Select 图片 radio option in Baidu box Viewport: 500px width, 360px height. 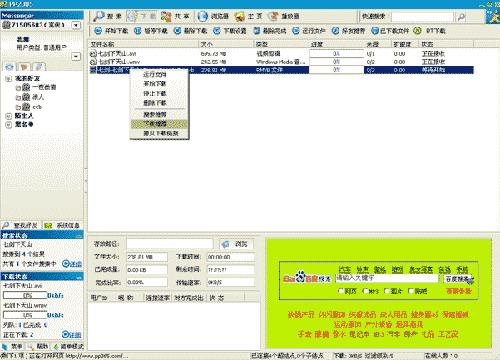click(x=387, y=291)
